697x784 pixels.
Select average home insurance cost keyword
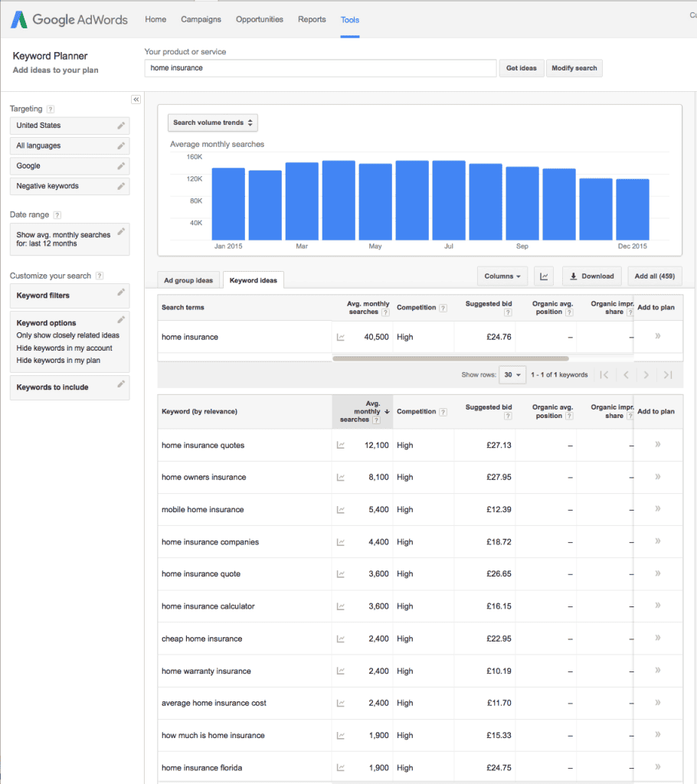click(x=214, y=703)
